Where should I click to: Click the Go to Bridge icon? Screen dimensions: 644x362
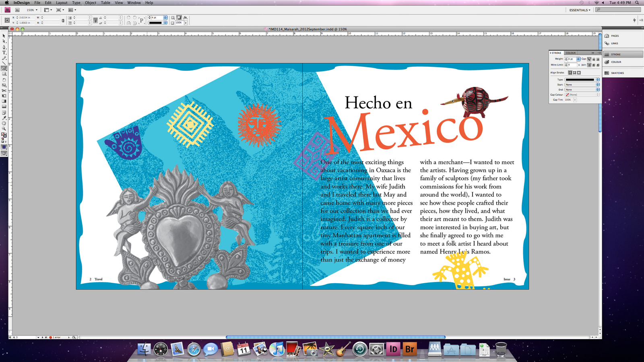pyautogui.click(x=17, y=10)
